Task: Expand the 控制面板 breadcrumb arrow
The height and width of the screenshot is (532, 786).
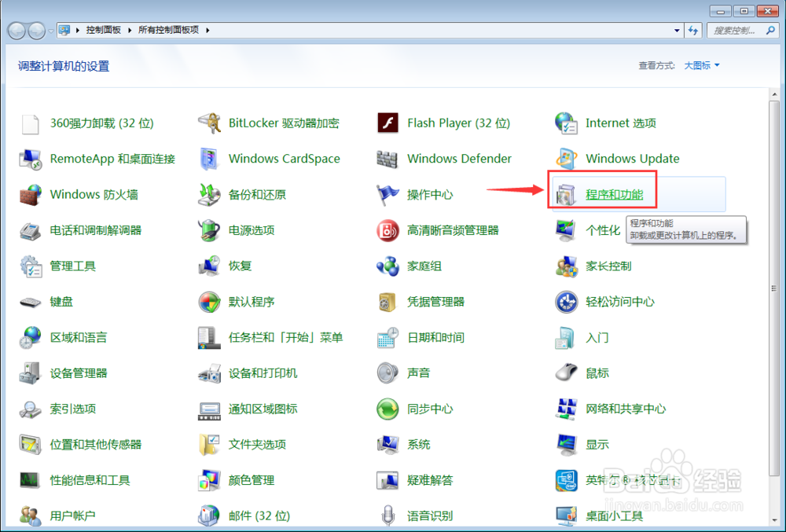Action: [x=130, y=30]
